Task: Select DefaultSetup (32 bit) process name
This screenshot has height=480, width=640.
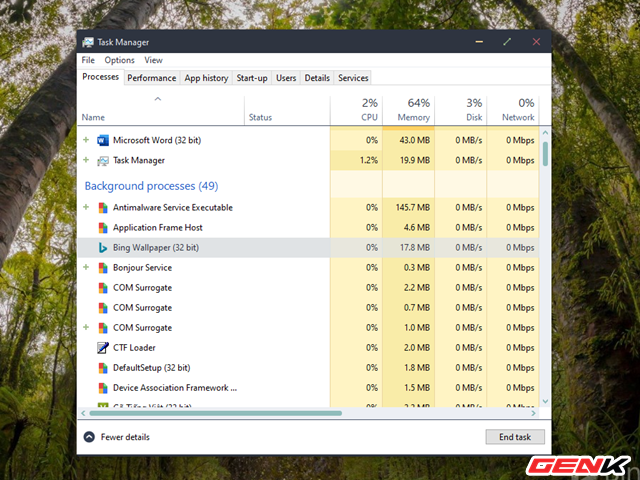Action: point(151,368)
